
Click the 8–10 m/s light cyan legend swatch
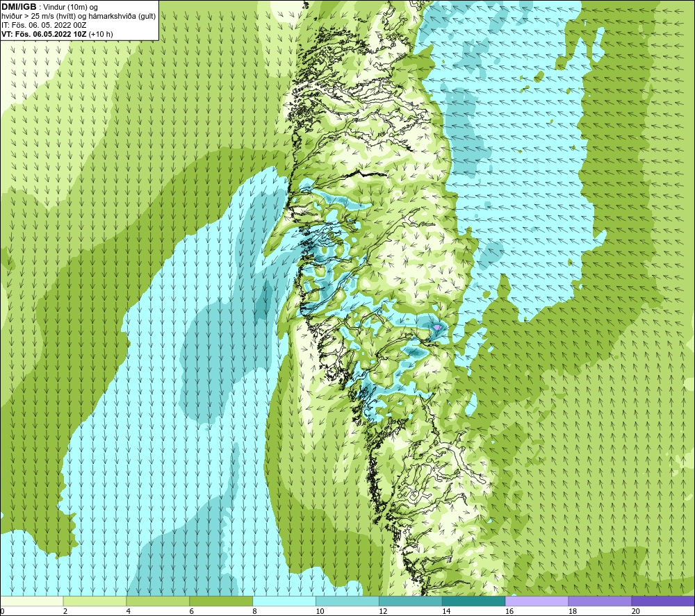pos(284,601)
